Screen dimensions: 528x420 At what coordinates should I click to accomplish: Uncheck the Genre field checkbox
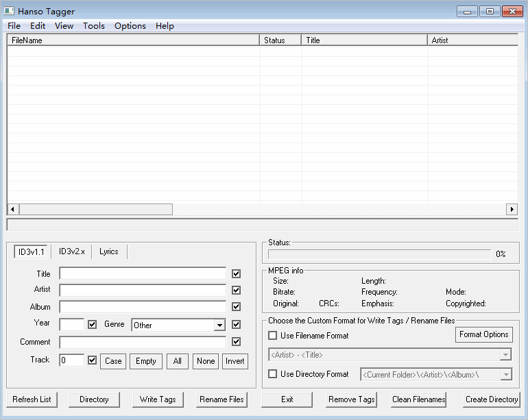(236, 325)
